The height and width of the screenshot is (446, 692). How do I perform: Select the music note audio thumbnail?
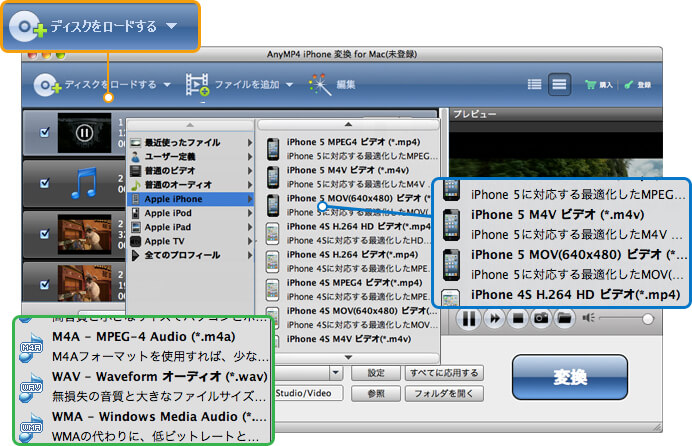pos(84,183)
